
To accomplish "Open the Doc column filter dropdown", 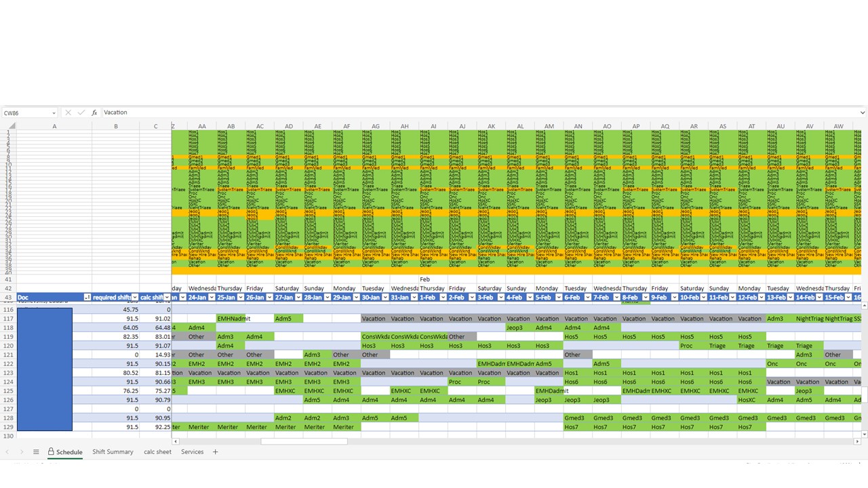I will click(87, 298).
